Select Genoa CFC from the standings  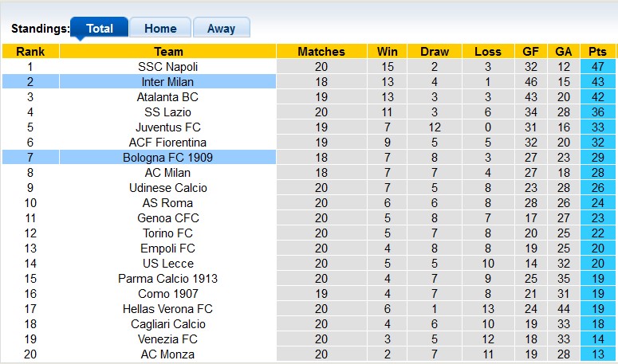pos(168,218)
